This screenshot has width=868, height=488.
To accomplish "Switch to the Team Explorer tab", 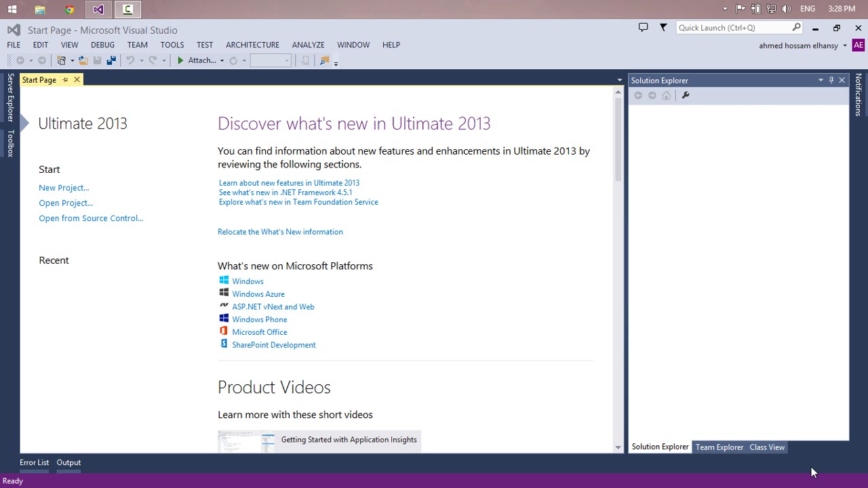I will 719,447.
